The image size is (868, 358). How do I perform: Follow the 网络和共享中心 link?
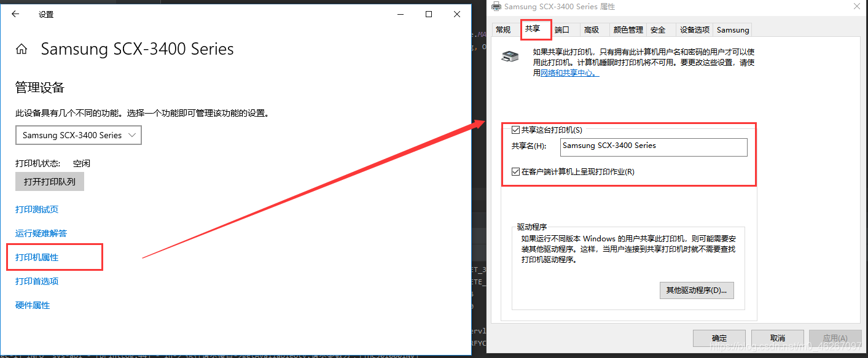569,72
